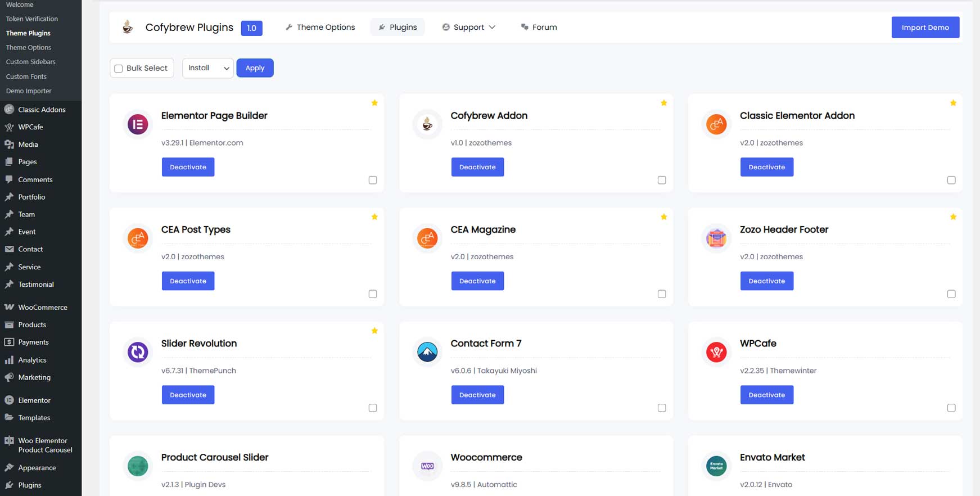The height and width of the screenshot is (496, 980).
Task: Click the Slider Revolution plugin icon
Action: [138, 352]
